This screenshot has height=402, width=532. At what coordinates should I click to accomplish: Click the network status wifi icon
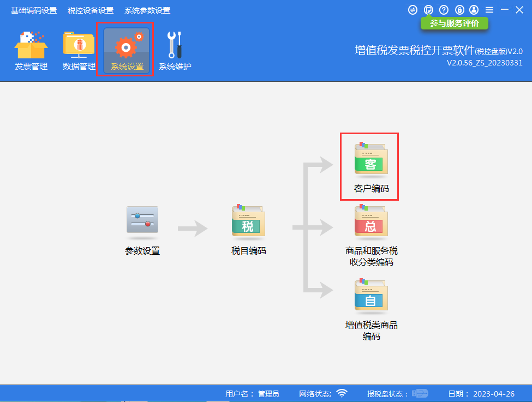342,393
